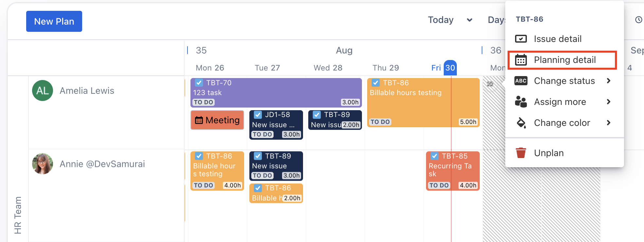Choose Unplan in the TBT-86 menu
The height and width of the screenshot is (242, 644).
tap(549, 153)
